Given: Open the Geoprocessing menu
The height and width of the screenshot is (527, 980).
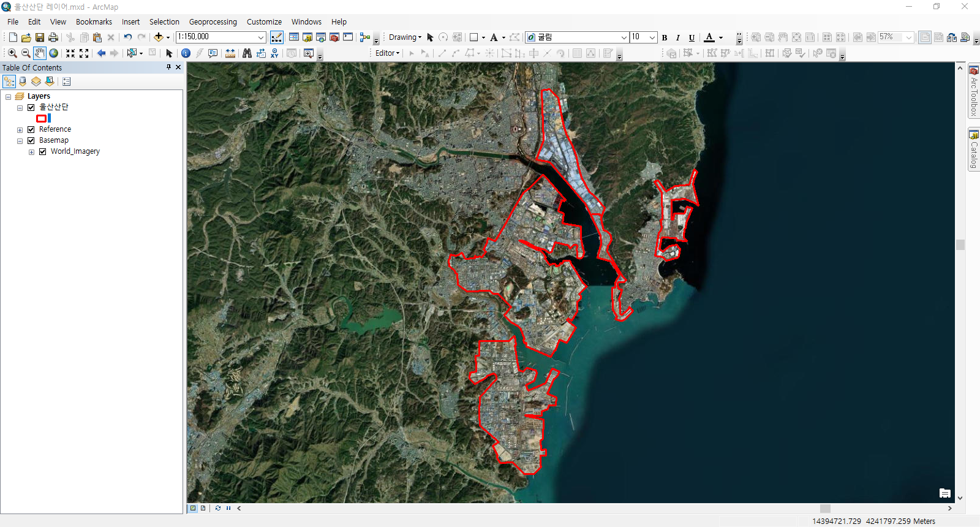Looking at the screenshot, I should pyautogui.click(x=213, y=21).
